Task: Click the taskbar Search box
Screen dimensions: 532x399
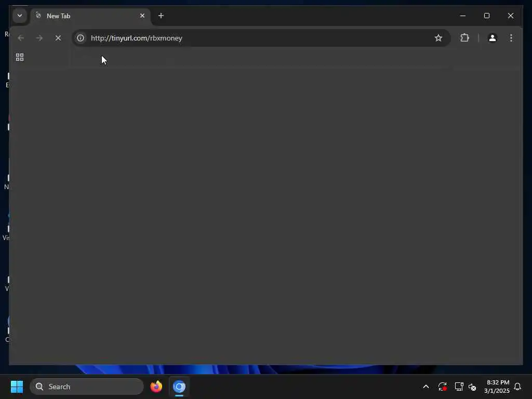Action: pyautogui.click(x=87, y=387)
